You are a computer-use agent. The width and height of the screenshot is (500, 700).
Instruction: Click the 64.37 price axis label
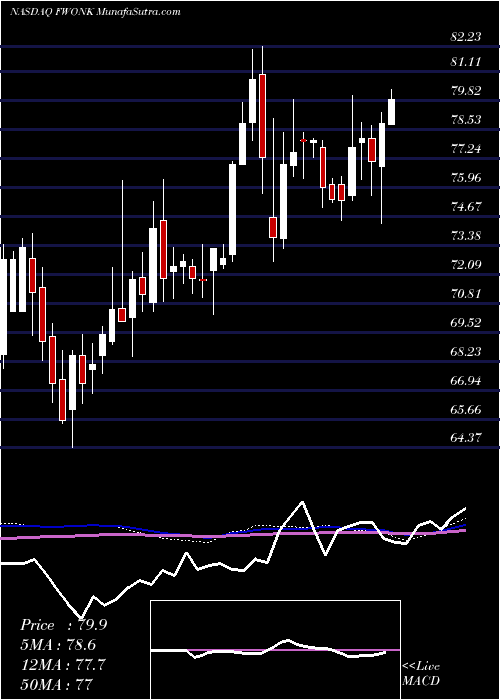pos(466,438)
